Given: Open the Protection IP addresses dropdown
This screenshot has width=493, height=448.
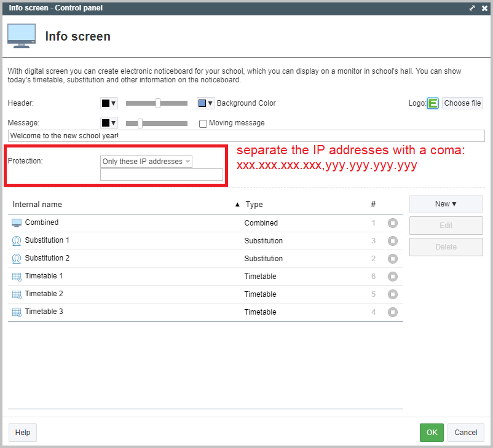Looking at the screenshot, I should click(x=146, y=162).
